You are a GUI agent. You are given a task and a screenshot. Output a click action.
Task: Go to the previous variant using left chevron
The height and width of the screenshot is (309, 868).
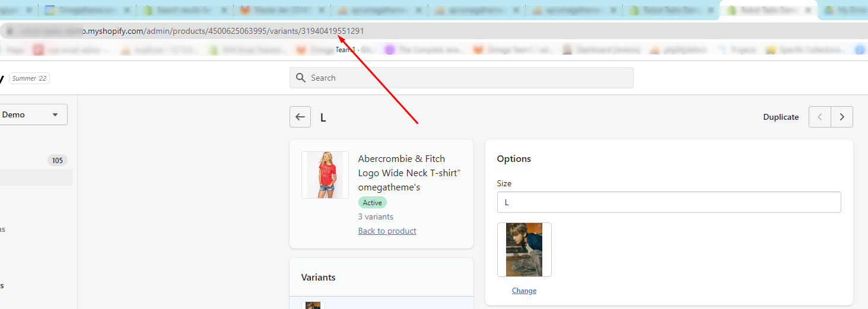[x=820, y=117]
